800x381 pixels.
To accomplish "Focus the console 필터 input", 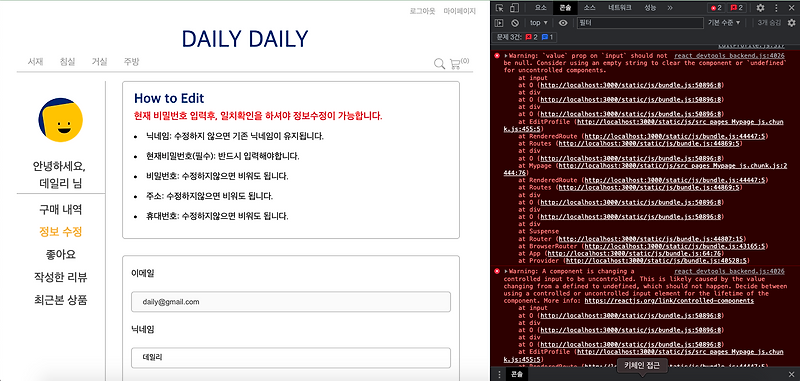I will [640, 23].
